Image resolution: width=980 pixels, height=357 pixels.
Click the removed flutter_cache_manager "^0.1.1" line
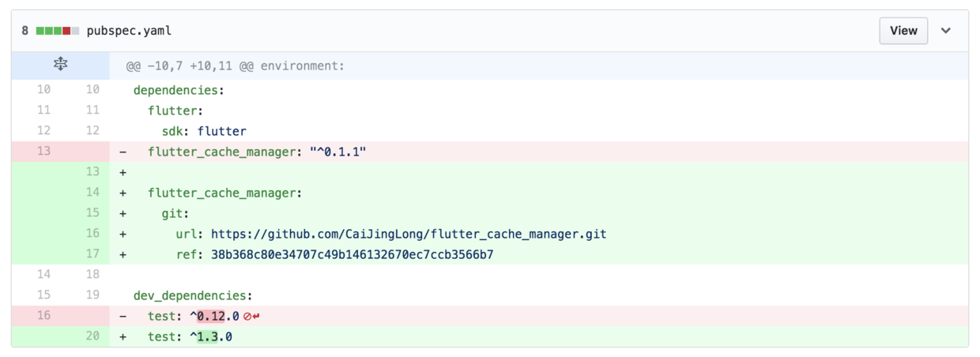point(257,152)
